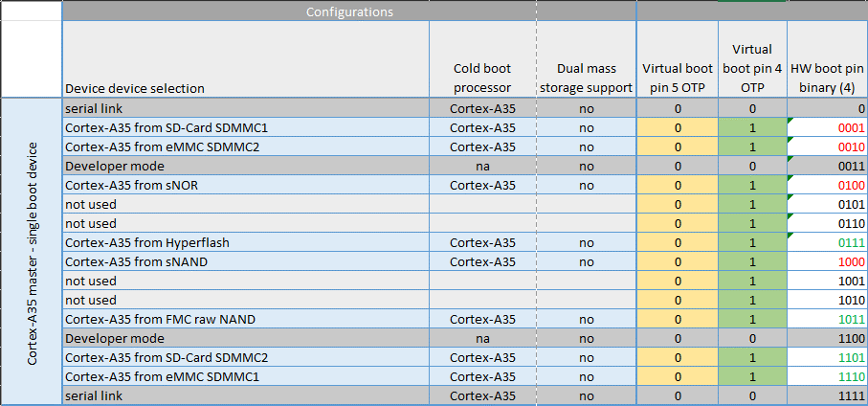The image size is (868, 406).
Task: Select red binary value '0010'
Action: (827, 147)
